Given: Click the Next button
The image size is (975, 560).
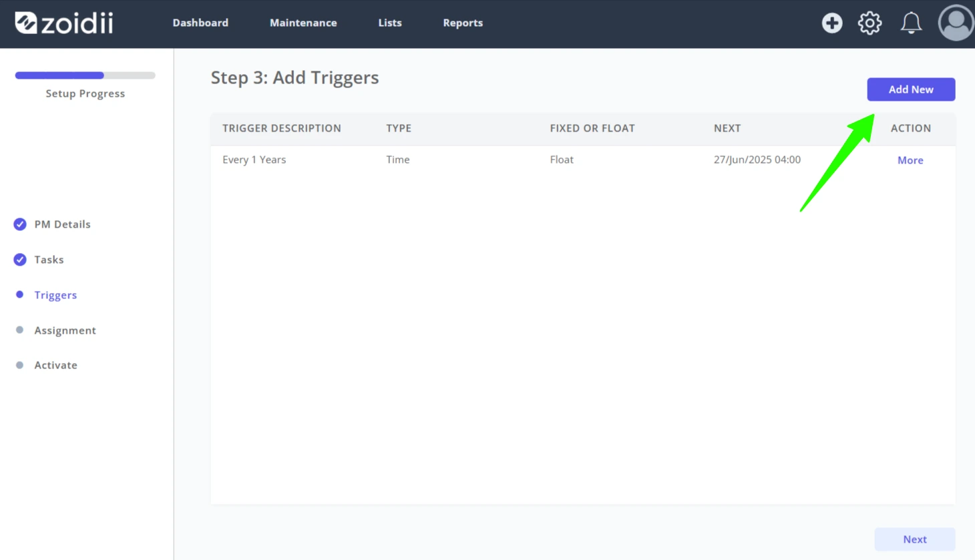Looking at the screenshot, I should tap(915, 539).
